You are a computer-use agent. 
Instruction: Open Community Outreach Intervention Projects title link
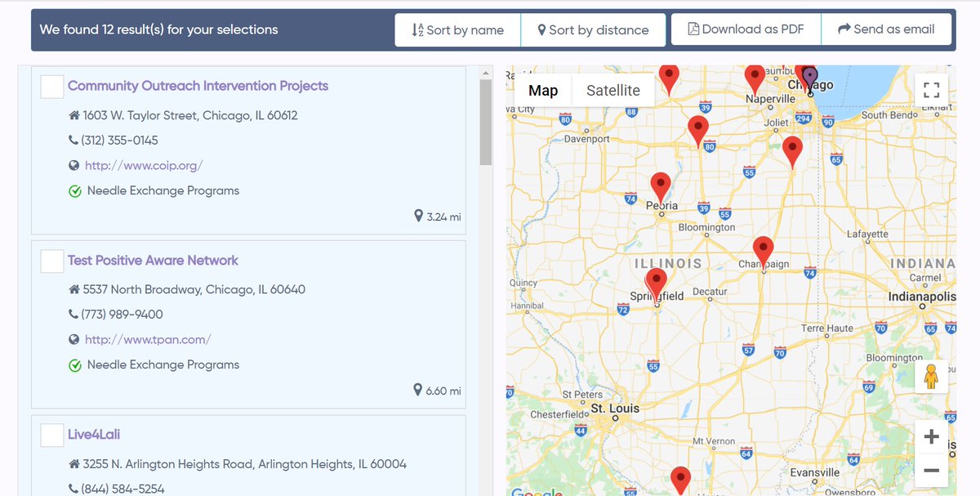[198, 86]
